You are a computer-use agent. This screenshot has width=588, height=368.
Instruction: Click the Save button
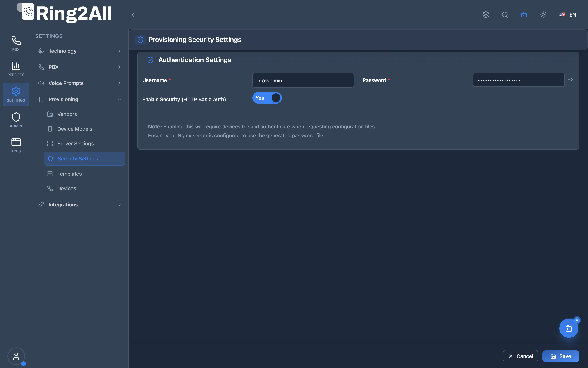561,356
